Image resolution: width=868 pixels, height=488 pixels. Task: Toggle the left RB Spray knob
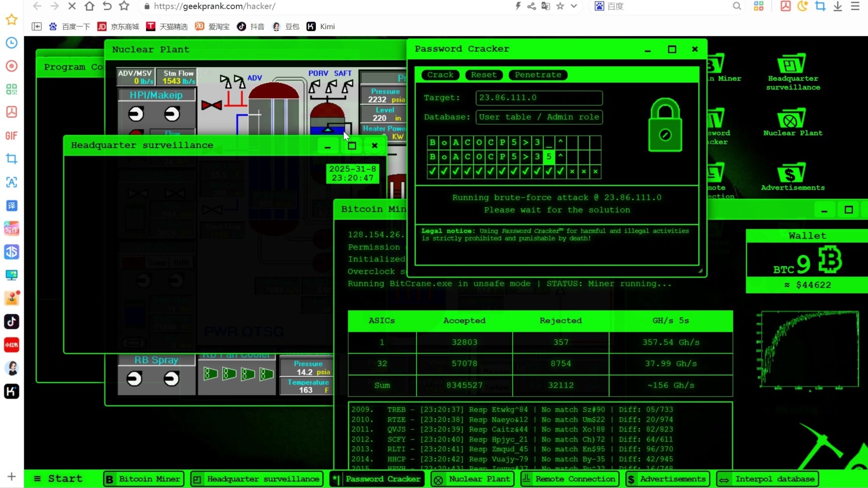tap(134, 378)
